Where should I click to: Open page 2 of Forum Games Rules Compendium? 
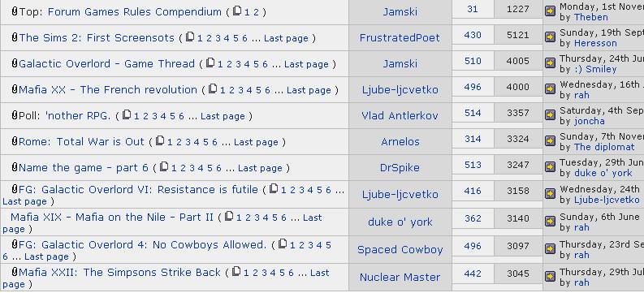pyautogui.click(x=256, y=12)
